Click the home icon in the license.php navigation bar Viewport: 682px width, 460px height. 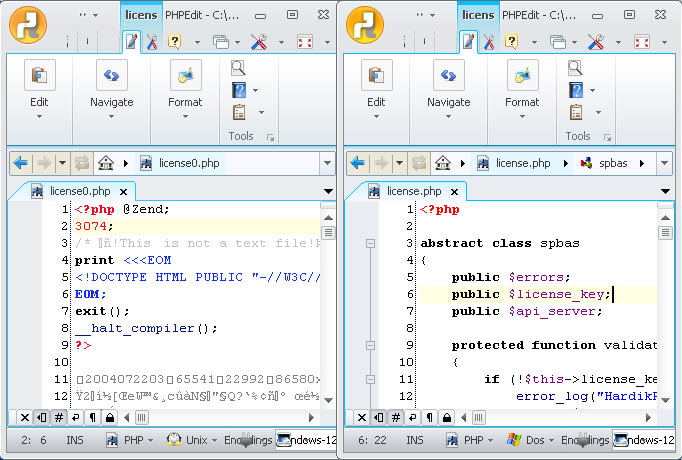(x=443, y=163)
